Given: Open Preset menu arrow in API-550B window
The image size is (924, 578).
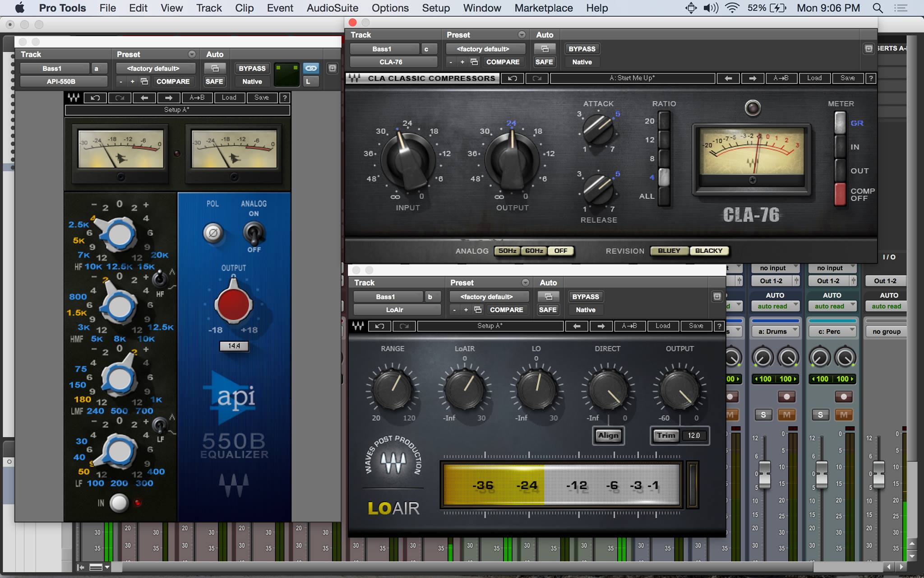Looking at the screenshot, I should pyautogui.click(x=192, y=54).
